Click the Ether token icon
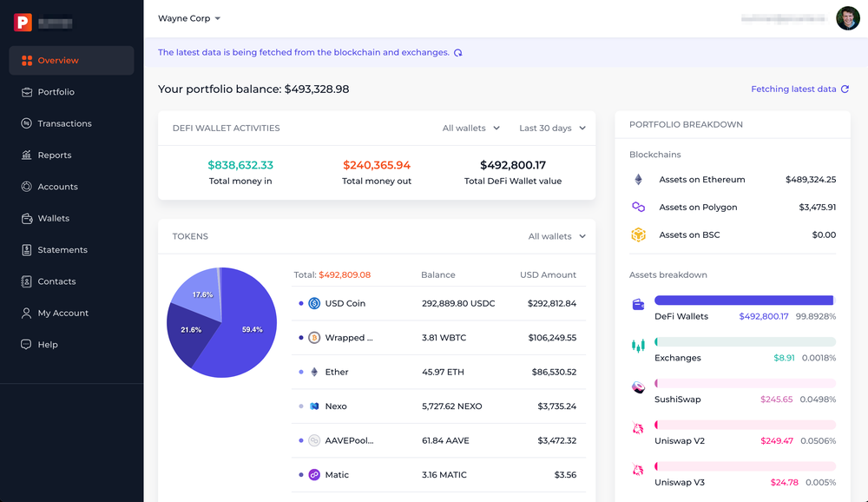 coord(314,372)
